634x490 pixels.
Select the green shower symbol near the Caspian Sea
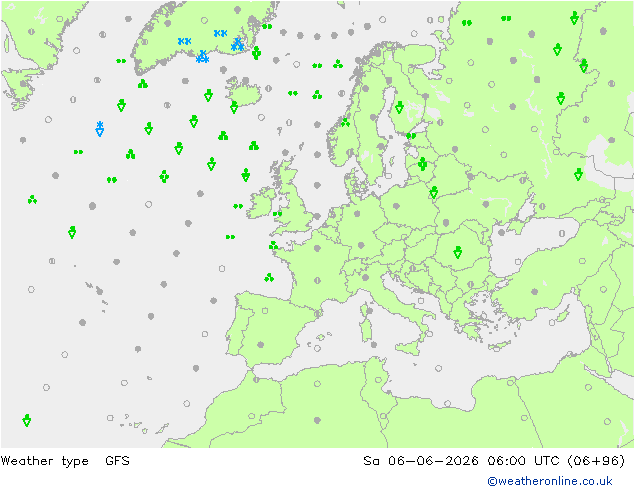click(579, 174)
